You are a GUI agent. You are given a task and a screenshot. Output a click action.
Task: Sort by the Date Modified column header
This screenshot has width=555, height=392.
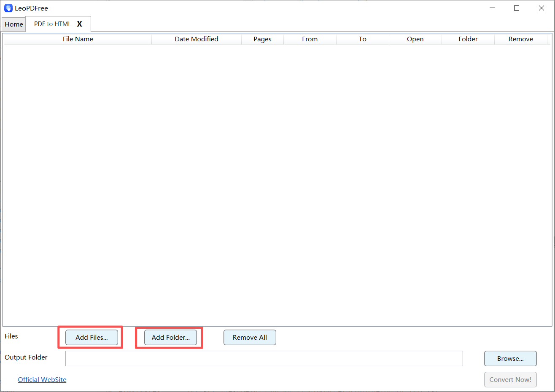(196, 39)
